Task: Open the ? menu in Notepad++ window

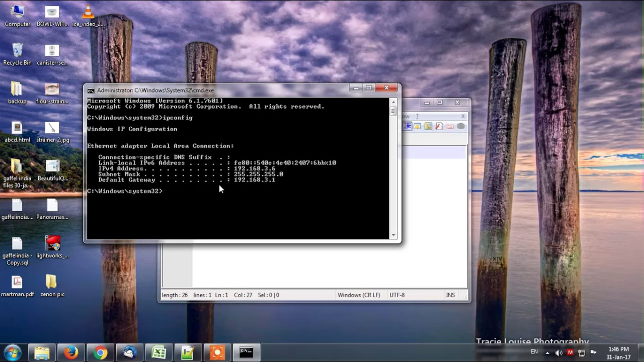Action: [x=417, y=116]
